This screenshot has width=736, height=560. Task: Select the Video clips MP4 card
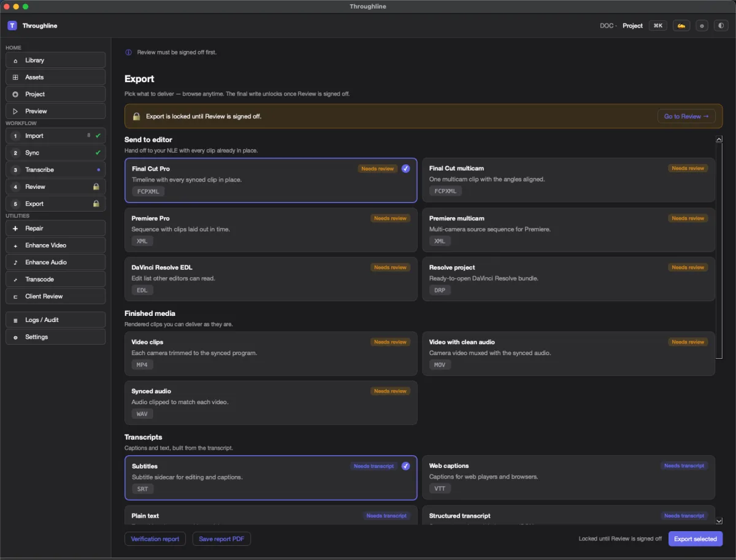point(271,354)
